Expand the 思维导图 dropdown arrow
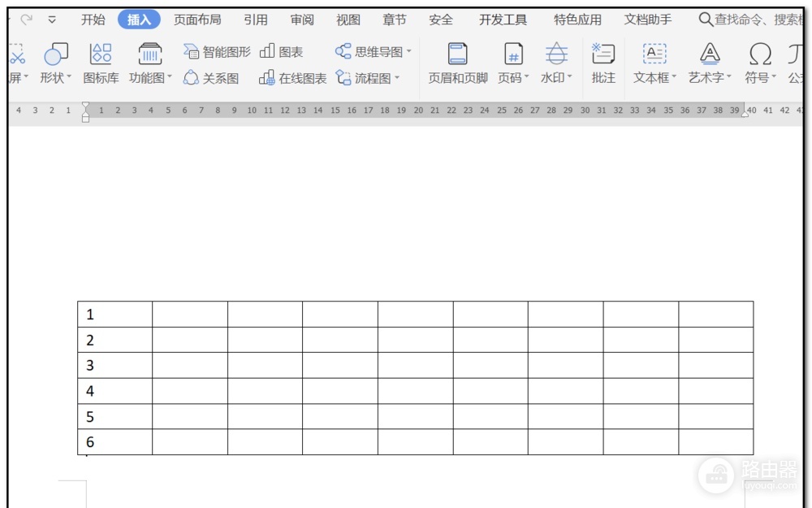 coord(408,51)
